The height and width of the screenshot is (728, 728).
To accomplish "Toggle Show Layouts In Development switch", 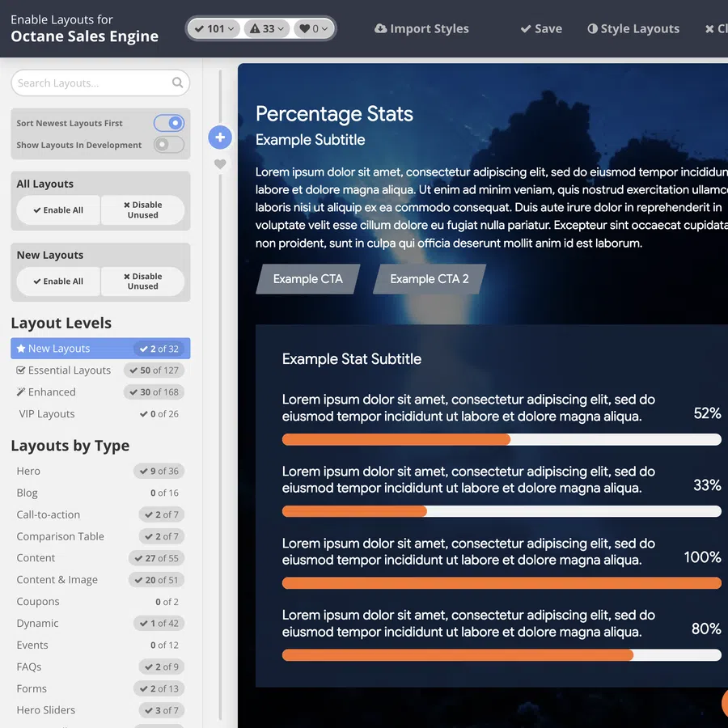I will [169, 145].
